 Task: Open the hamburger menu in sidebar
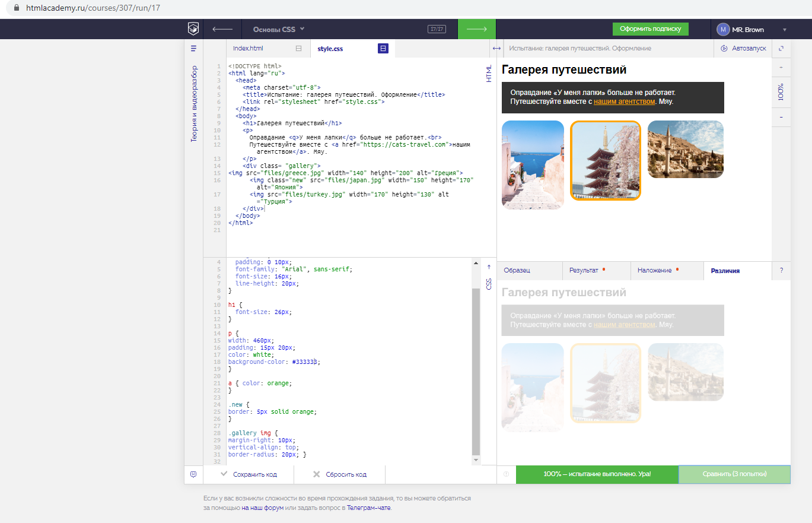(193, 49)
